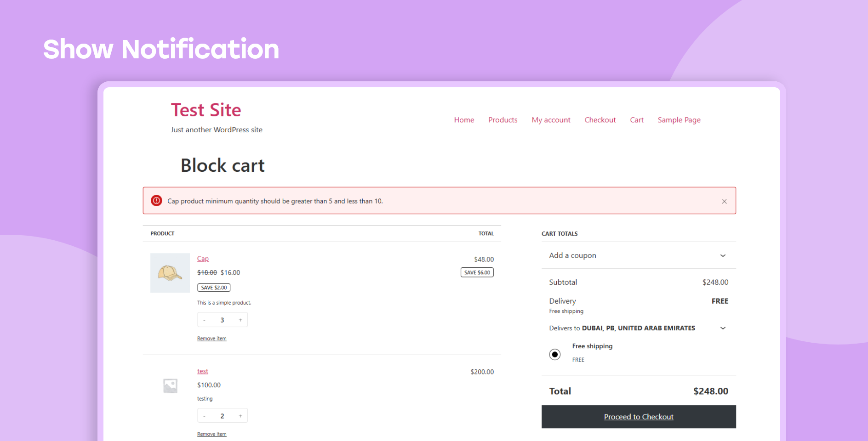Switch to the Checkout page
Screen dimensions: 868x441
[600, 120]
